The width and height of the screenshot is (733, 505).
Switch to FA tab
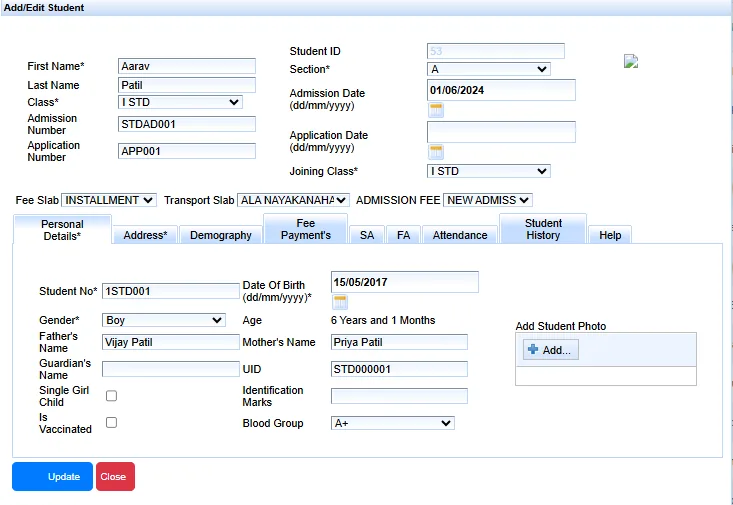click(x=403, y=235)
